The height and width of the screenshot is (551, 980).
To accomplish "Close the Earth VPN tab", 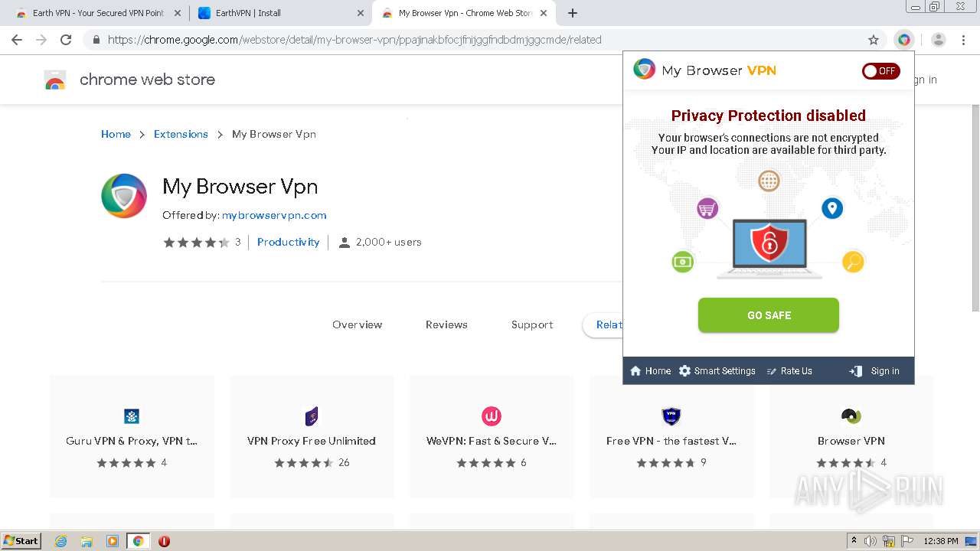I will 178,13.
